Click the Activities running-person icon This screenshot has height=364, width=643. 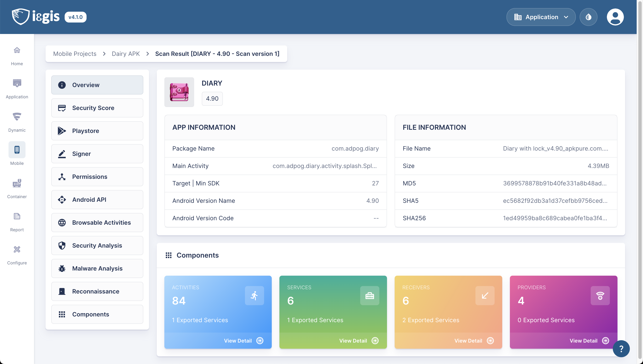254,295
